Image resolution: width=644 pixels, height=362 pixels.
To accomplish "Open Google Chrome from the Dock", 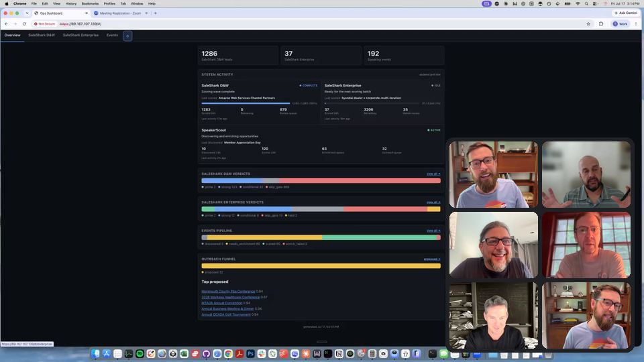I will click(228, 353).
